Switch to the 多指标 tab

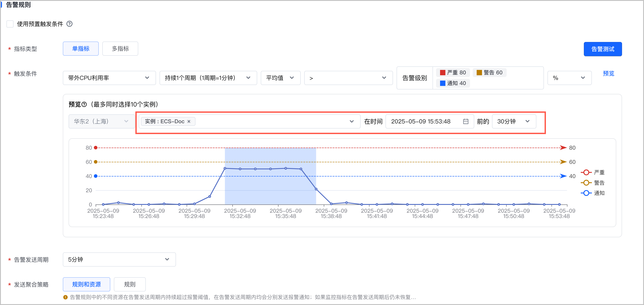tap(120, 49)
